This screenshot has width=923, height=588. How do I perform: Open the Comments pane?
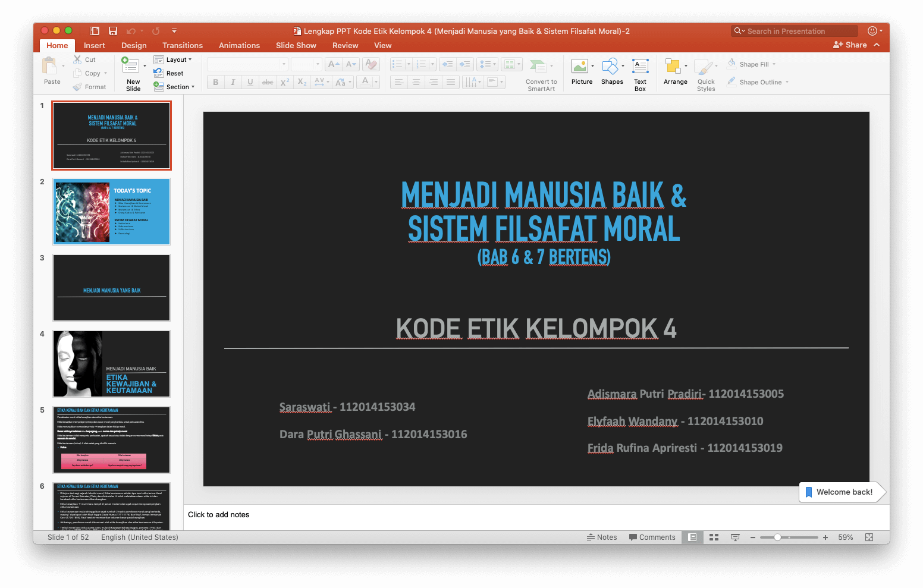(x=652, y=537)
